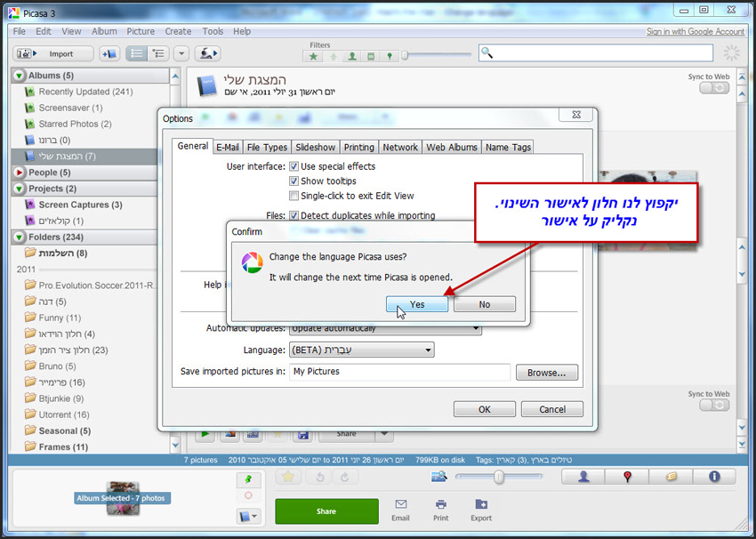Viewport: 756px width, 539px height.
Task: Collapse the Projects section
Action: point(19,189)
